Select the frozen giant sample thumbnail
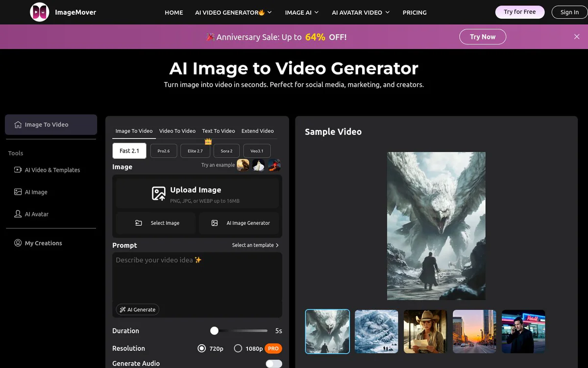This screenshot has width=588, height=368. (x=376, y=331)
